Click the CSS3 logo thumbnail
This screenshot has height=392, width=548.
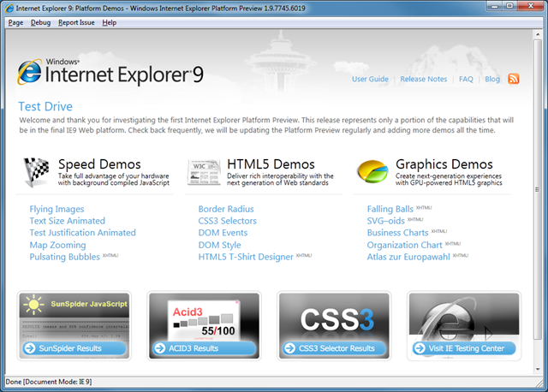[337, 319]
